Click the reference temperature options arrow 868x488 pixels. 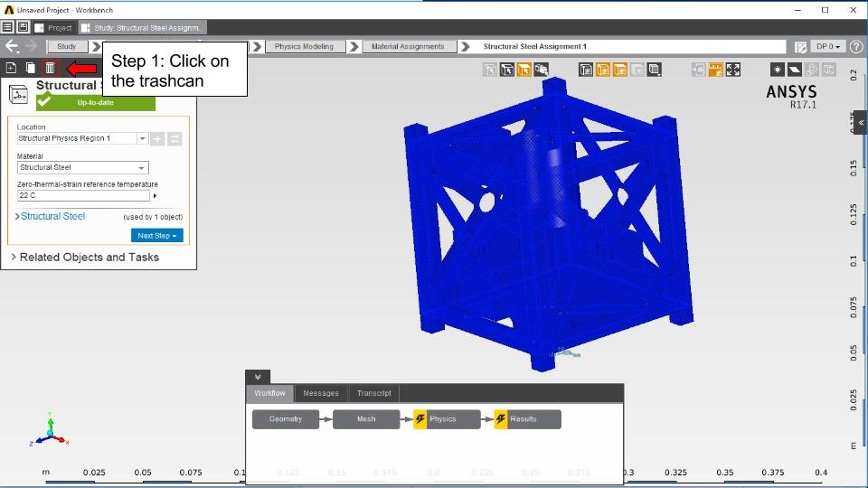point(155,195)
